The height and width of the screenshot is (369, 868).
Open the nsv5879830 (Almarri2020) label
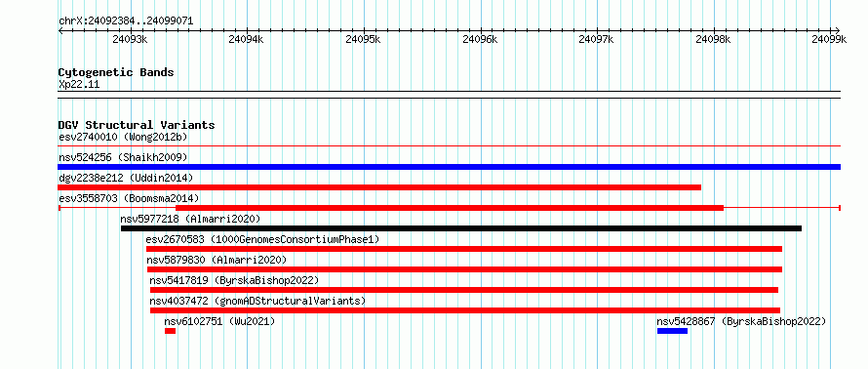[217, 260]
